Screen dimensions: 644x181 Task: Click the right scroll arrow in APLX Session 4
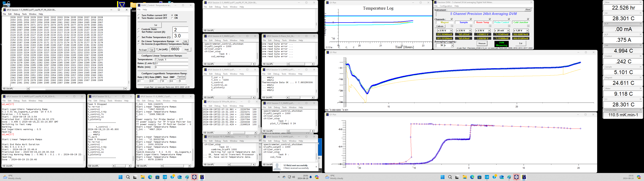coord(254,64)
